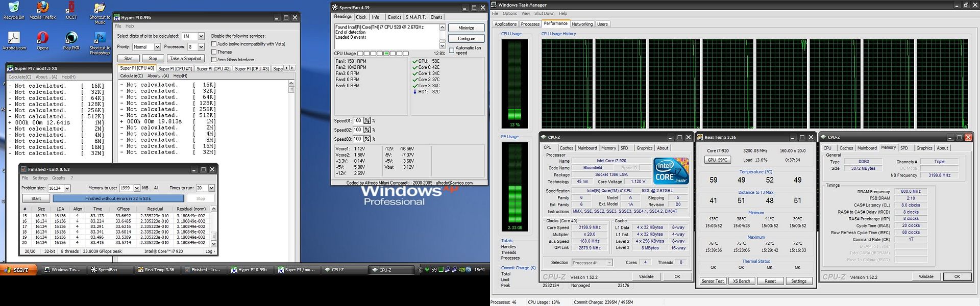Open the Play PKR desktop icon
Screen dimensions: 980x306
71,41
